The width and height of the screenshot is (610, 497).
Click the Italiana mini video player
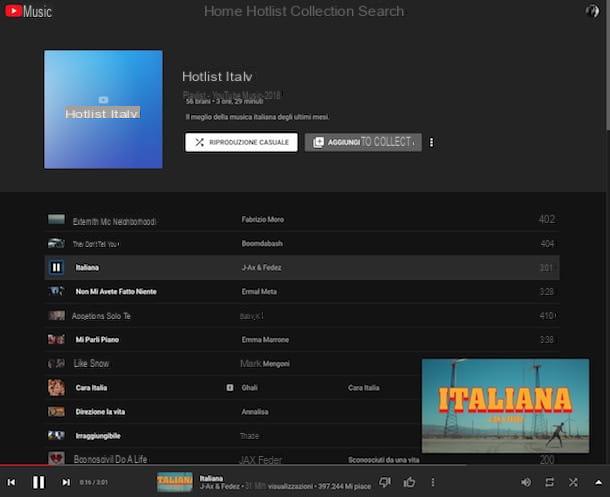tap(505, 406)
